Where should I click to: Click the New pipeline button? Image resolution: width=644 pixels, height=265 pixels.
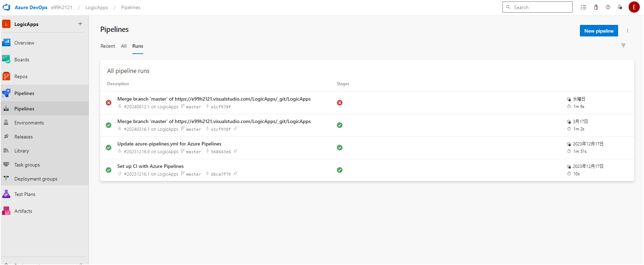click(x=599, y=31)
